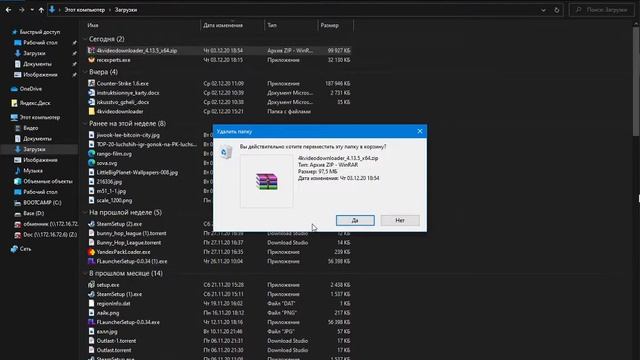Collapse the Сегодня (2) group
Image resolution: width=640 pixels, height=360 pixels.
tap(85, 39)
